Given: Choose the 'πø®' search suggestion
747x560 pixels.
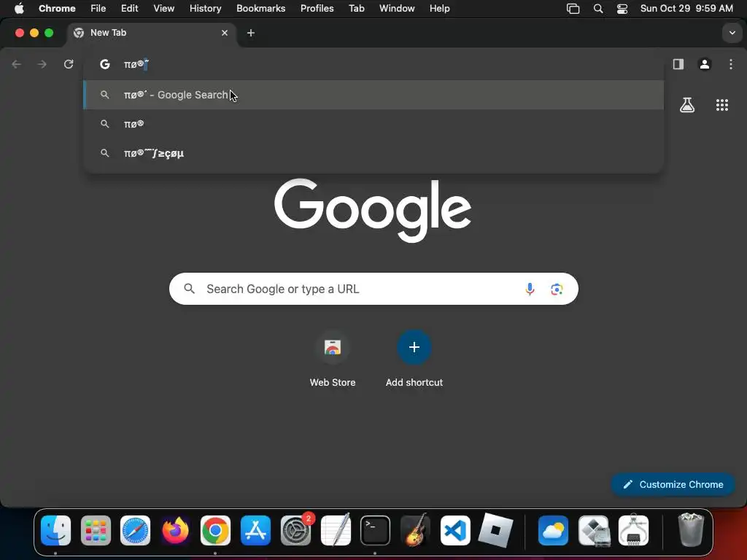Looking at the screenshot, I should pos(373,124).
